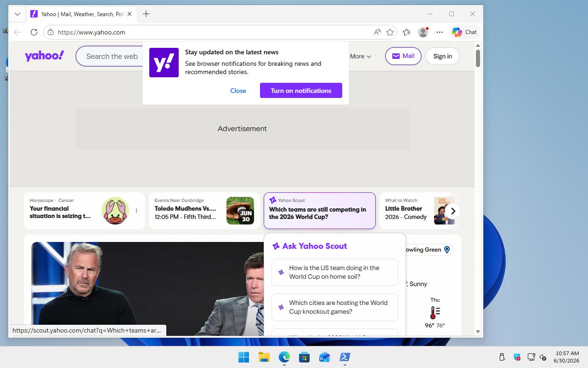Click the Bowling Green location pin icon

coord(447,250)
